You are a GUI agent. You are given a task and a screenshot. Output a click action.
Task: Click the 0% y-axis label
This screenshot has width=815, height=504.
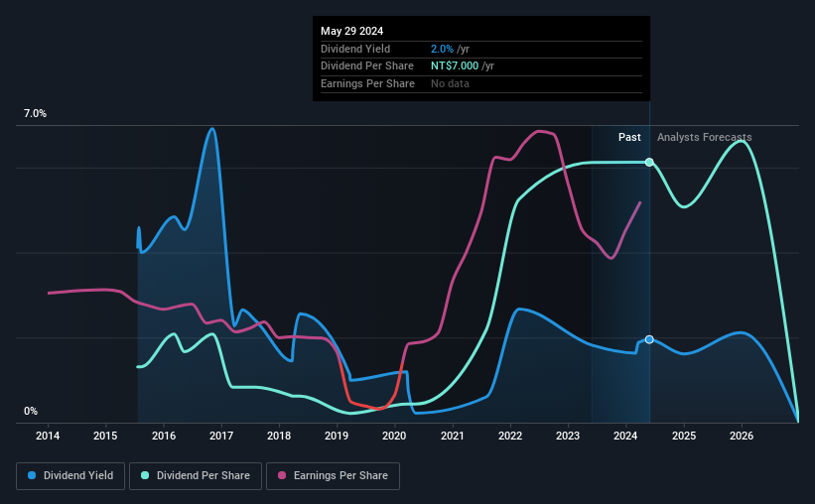[31, 411]
